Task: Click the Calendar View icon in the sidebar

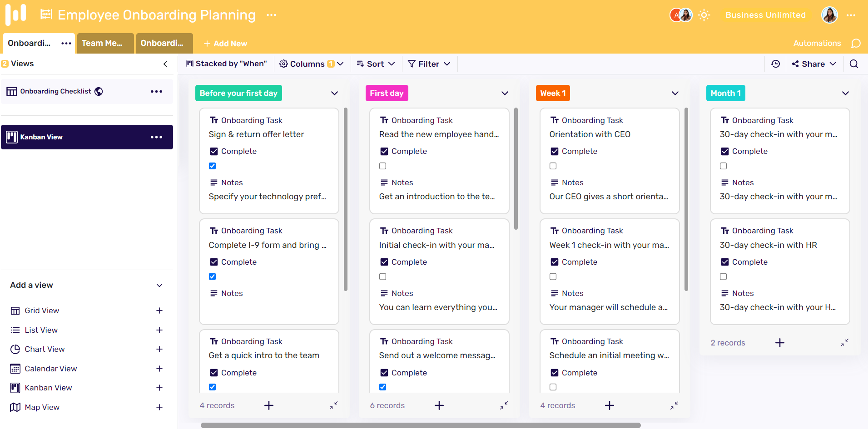Action: [15, 369]
